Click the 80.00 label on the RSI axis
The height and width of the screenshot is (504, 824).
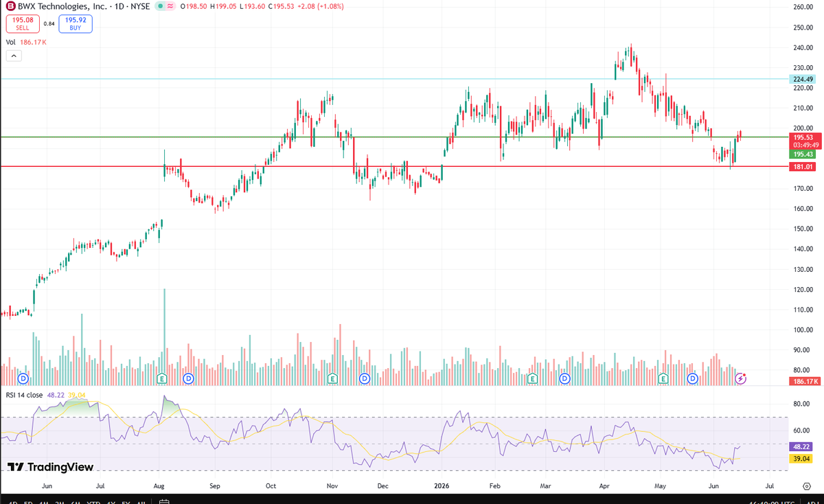pos(801,404)
